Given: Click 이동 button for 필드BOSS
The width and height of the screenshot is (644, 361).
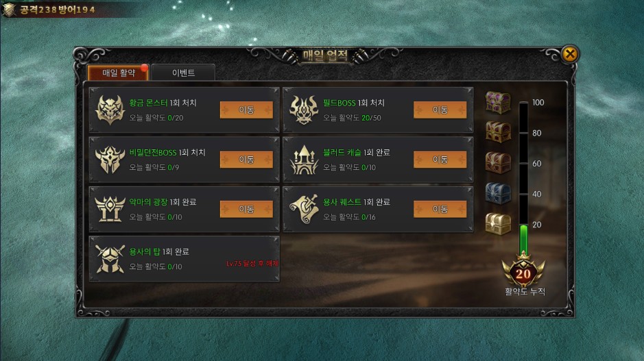Looking at the screenshot, I should pyautogui.click(x=440, y=110).
